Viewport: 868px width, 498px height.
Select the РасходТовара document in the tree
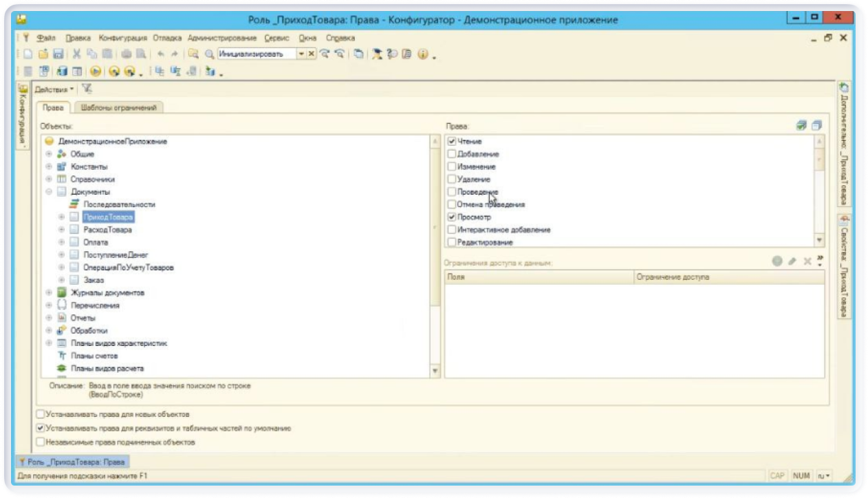(x=107, y=230)
